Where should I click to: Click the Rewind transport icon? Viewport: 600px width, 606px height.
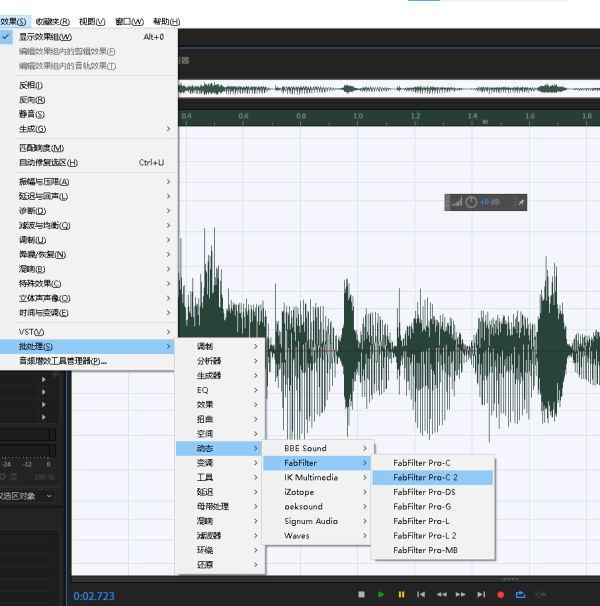[441, 595]
